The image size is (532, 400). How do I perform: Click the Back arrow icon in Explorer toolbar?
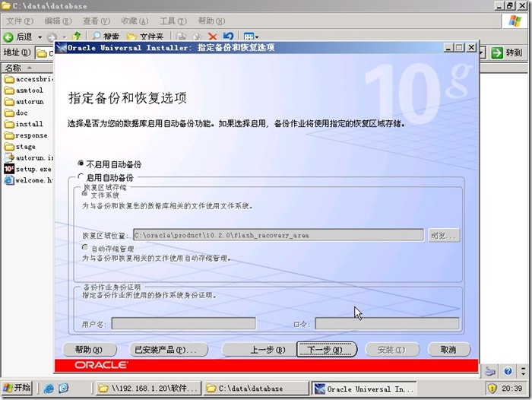point(8,37)
